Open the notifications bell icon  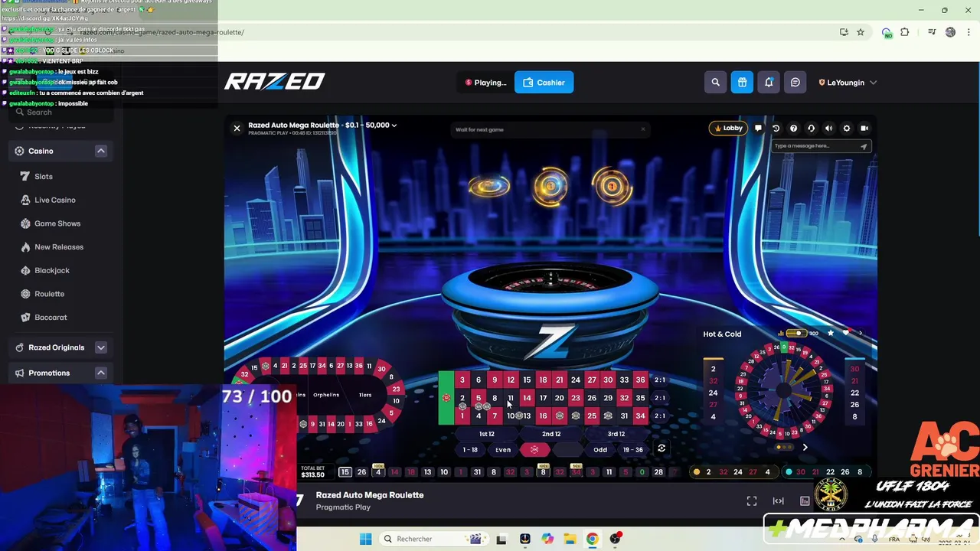[769, 83]
